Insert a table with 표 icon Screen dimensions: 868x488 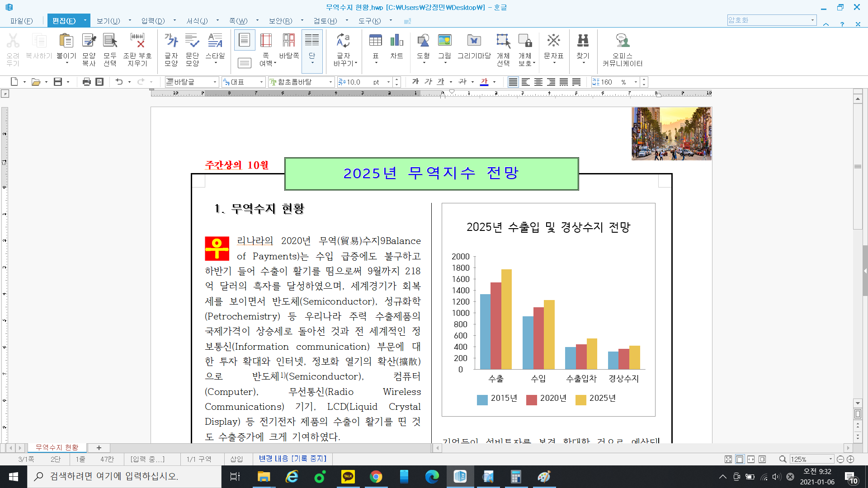[x=376, y=41]
